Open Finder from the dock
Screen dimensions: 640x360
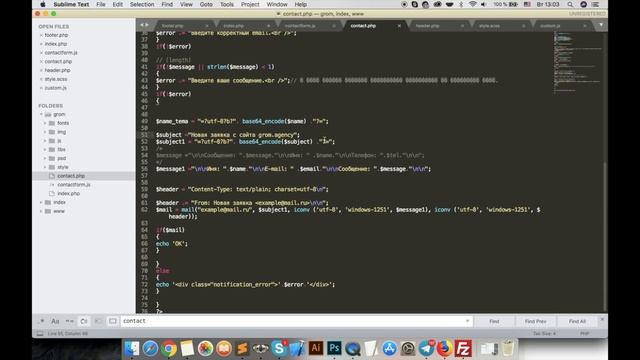(x=132, y=349)
